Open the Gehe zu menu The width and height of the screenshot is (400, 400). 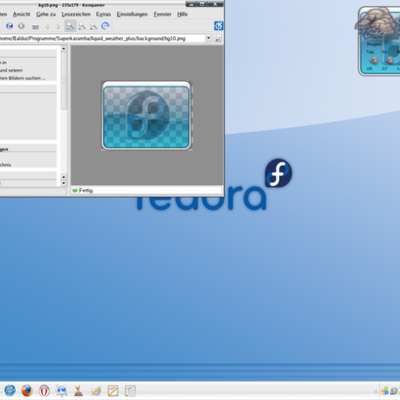click(x=46, y=14)
